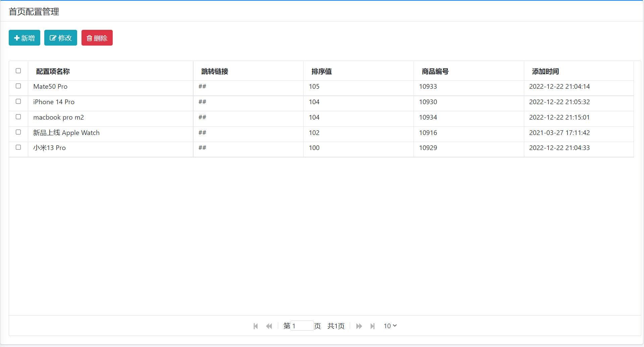Open the rows-per-page dropdown showing 10
This screenshot has height=347, width=644.
(x=390, y=326)
